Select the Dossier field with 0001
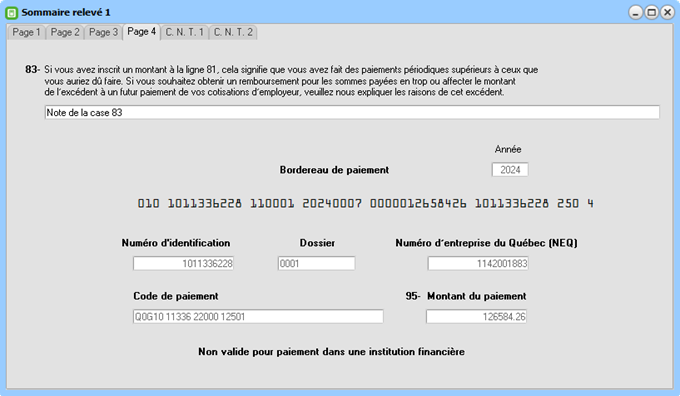 [317, 263]
